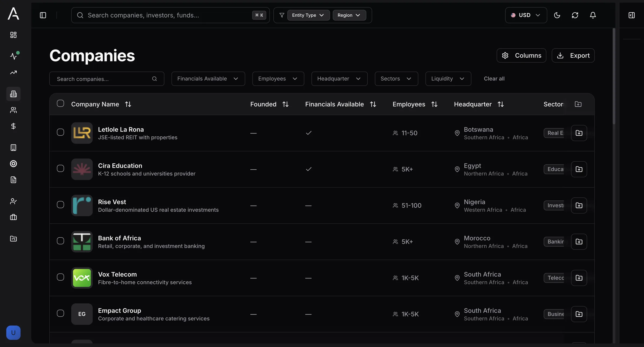Open the office building icon in sidebar
Viewport: 644px width, 347px height.
pos(13,147)
